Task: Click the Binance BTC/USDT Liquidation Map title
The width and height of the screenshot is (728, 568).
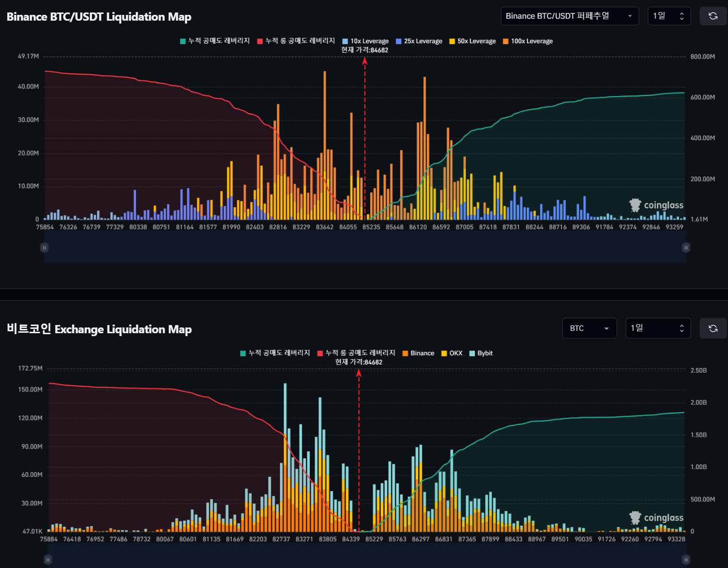Action: [99, 17]
